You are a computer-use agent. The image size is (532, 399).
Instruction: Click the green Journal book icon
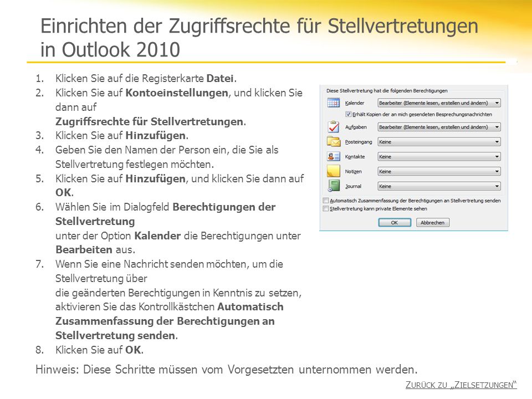click(x=334, y=186)
